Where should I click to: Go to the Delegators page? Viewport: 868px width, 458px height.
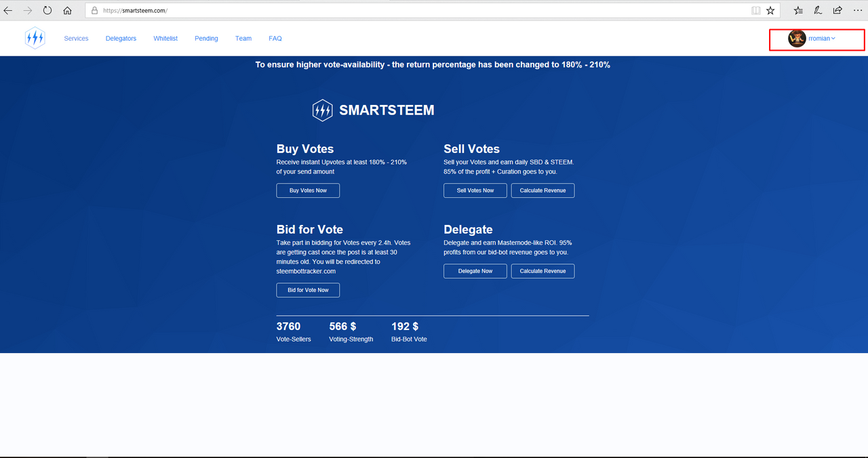click(x=121, y=39)
